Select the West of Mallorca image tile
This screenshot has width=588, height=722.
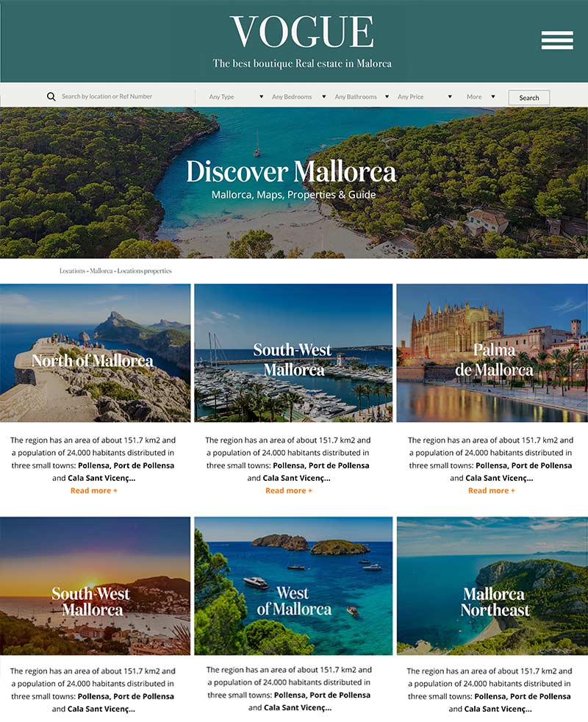293,586
